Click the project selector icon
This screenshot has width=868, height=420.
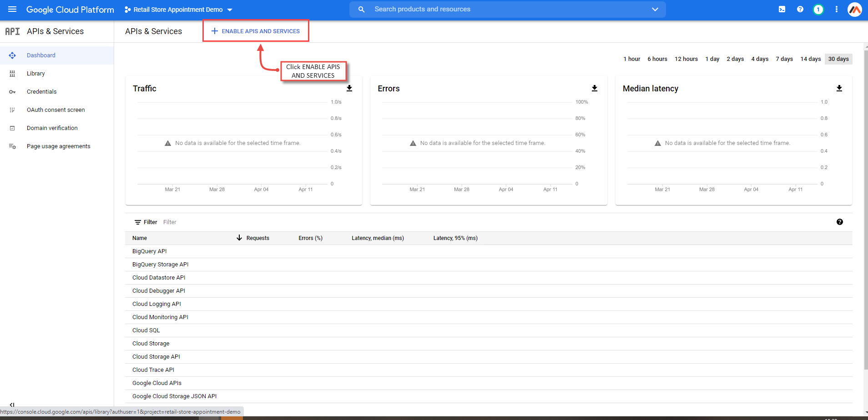tap(127, 10)
